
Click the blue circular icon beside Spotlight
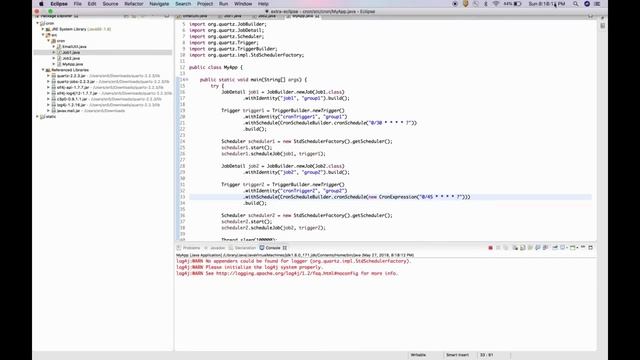tap(587, 4)
